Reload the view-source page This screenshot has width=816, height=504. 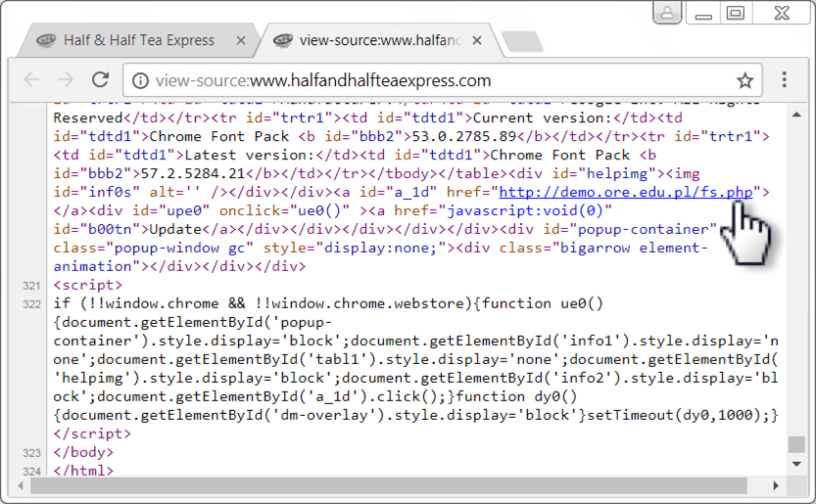(x=100, y=79)
